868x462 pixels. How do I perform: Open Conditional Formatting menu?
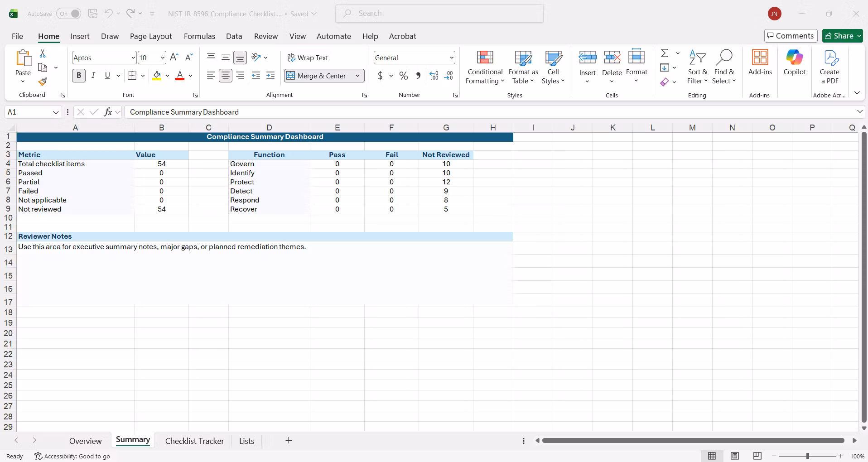pyautogui.click(x=485, y=67)
